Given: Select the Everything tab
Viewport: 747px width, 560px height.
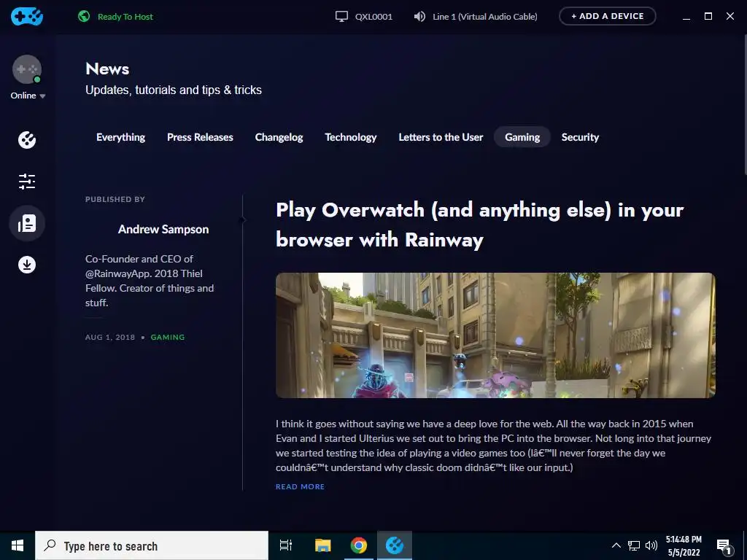Looking at the screenshot, I should (x=120, y=137).
